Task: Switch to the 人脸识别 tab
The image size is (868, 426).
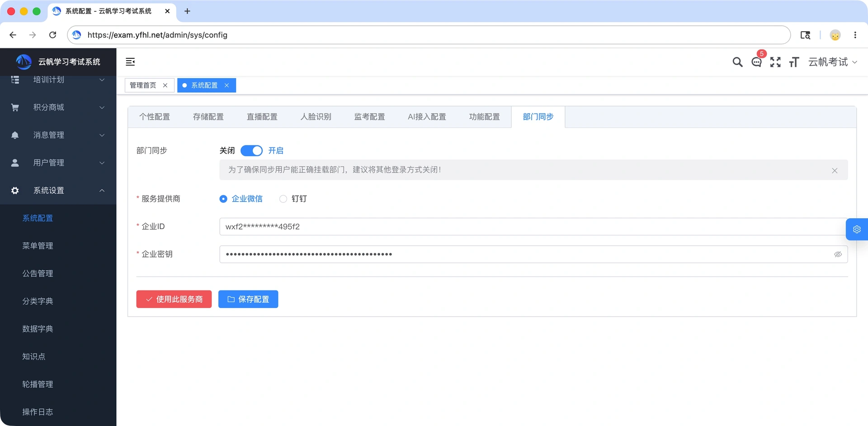Action: pyautogui.click(x=316, y=117)
